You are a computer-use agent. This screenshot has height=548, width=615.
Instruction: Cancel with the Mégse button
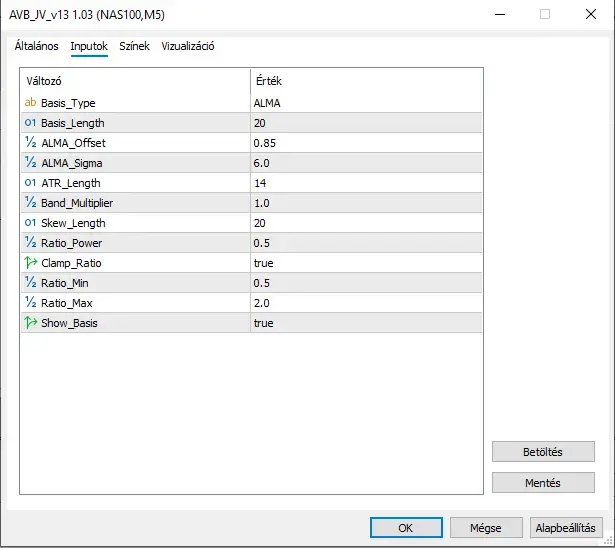pos(486,528)
